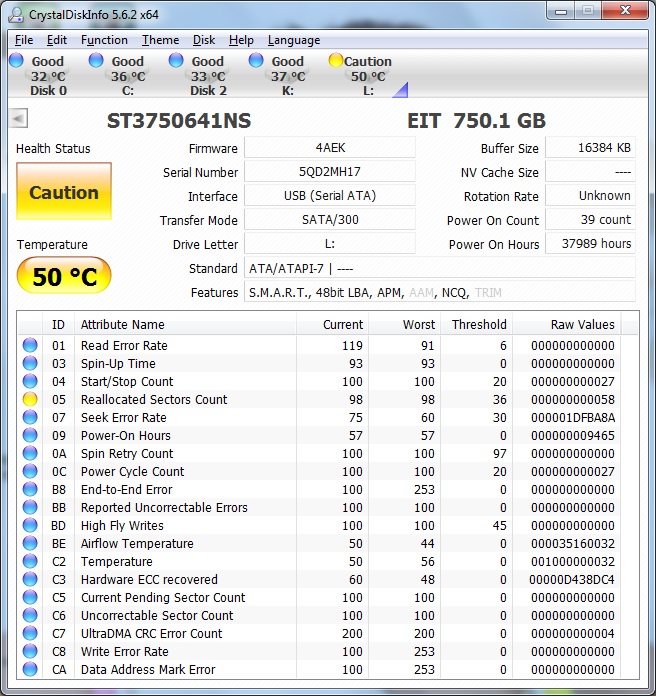Open the File menu

[x=24, y=40]
